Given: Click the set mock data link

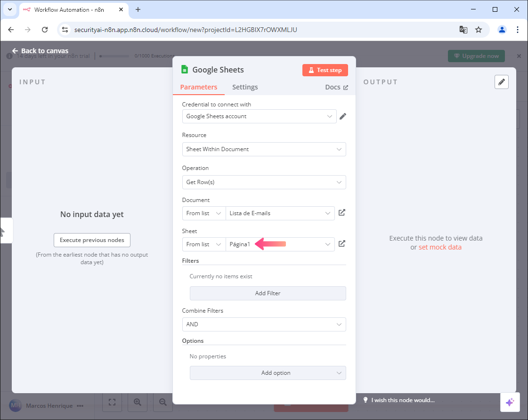Looking at the screenshot, I should point(440,247).
